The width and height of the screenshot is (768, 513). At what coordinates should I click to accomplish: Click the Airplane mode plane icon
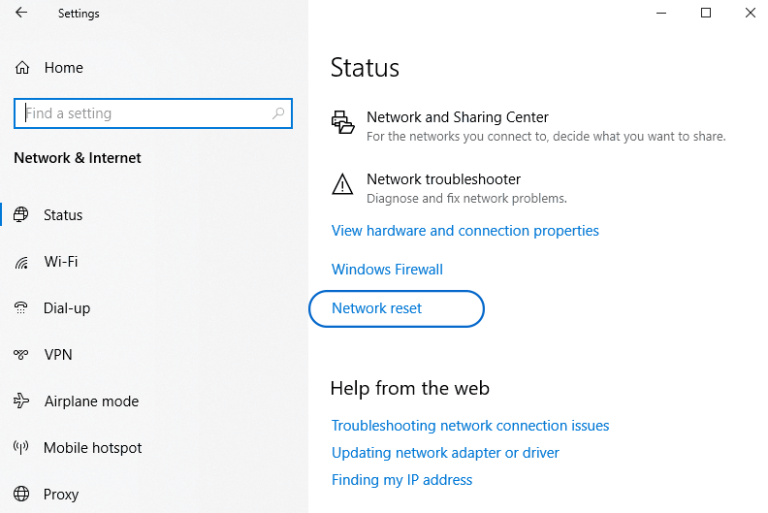[21, 401]
